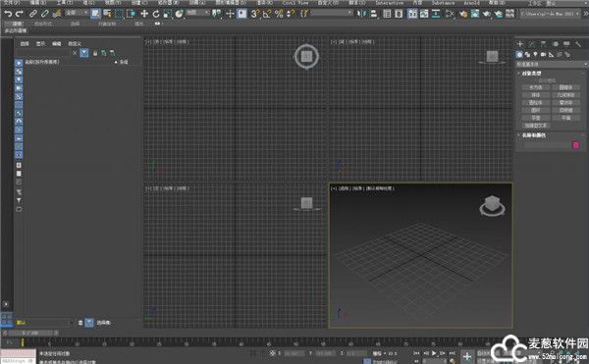Click the Box primitive button
Image resolution: width=589 pixels, height=364 pixels.
tap(536, 87)
